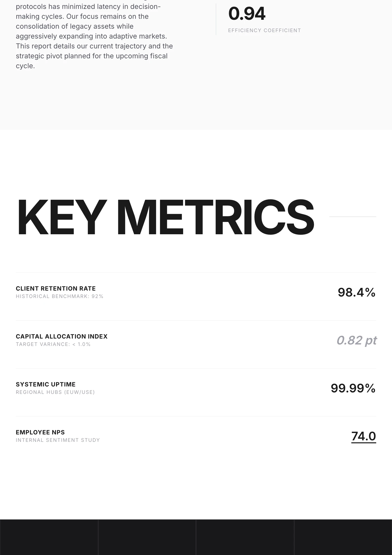Viewport: 392px width, 555px height.
Task: Select the 98.4% retention value
Action: click(356, 292)
